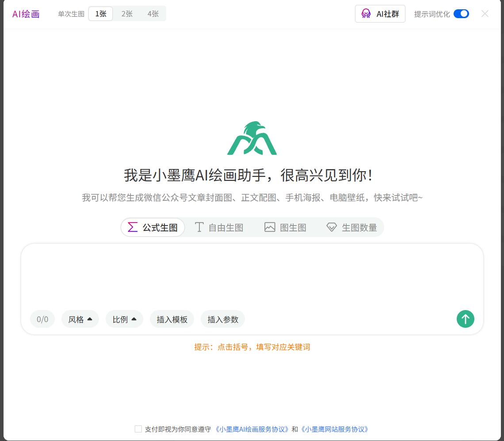Click the diamond icon beside 生图数量
This screenshot has height=441, width=504.
[332, 227]
